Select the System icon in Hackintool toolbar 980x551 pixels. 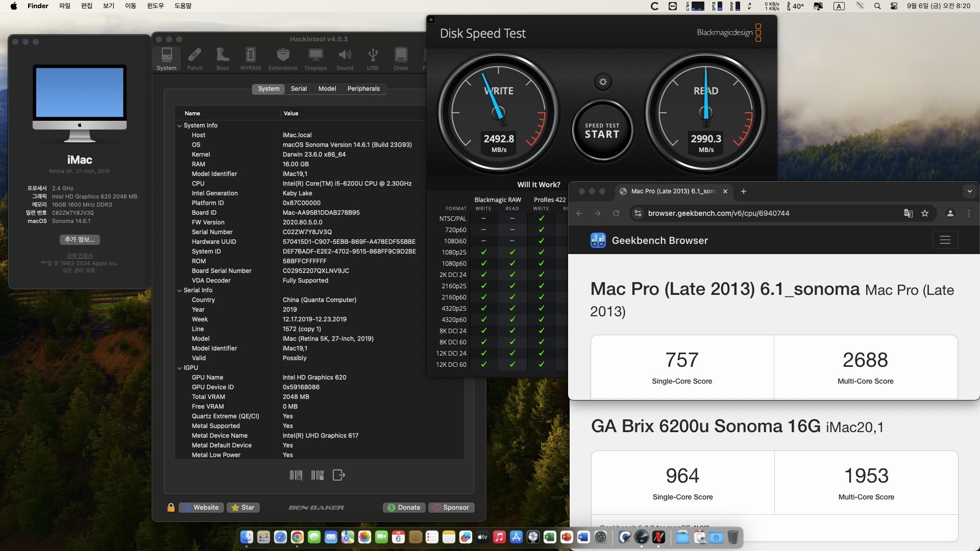pos(166,59)
